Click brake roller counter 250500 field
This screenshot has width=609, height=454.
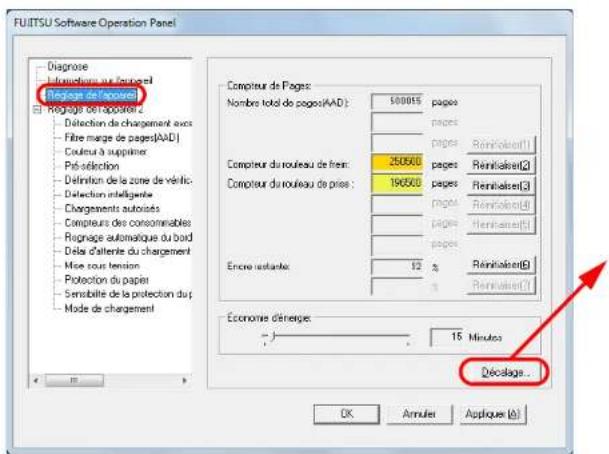397,163
